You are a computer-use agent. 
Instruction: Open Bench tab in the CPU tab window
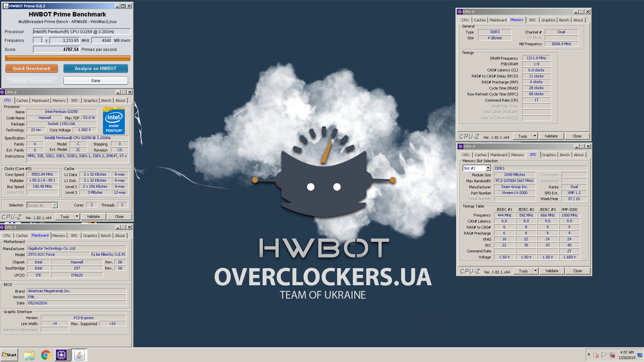(106, 101)
